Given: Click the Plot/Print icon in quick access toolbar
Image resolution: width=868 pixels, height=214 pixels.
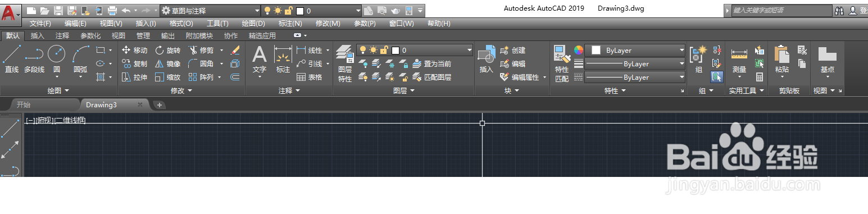Looking at the screenshot, I should click(x=112, y=10).
